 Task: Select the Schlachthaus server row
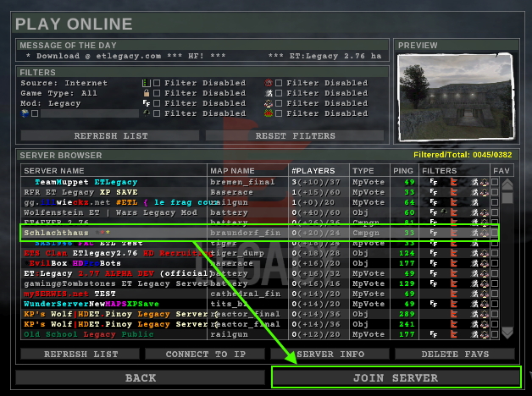[259, 233]
